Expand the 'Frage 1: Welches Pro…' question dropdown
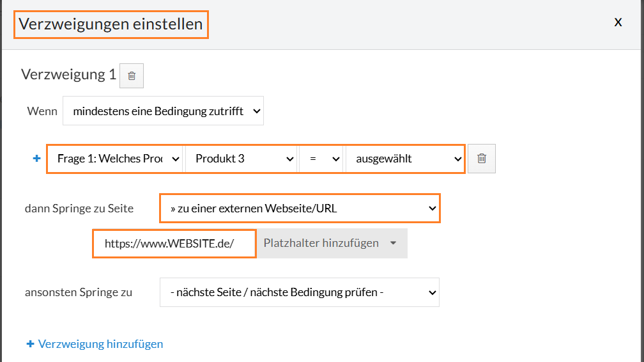 pos(115,159)
